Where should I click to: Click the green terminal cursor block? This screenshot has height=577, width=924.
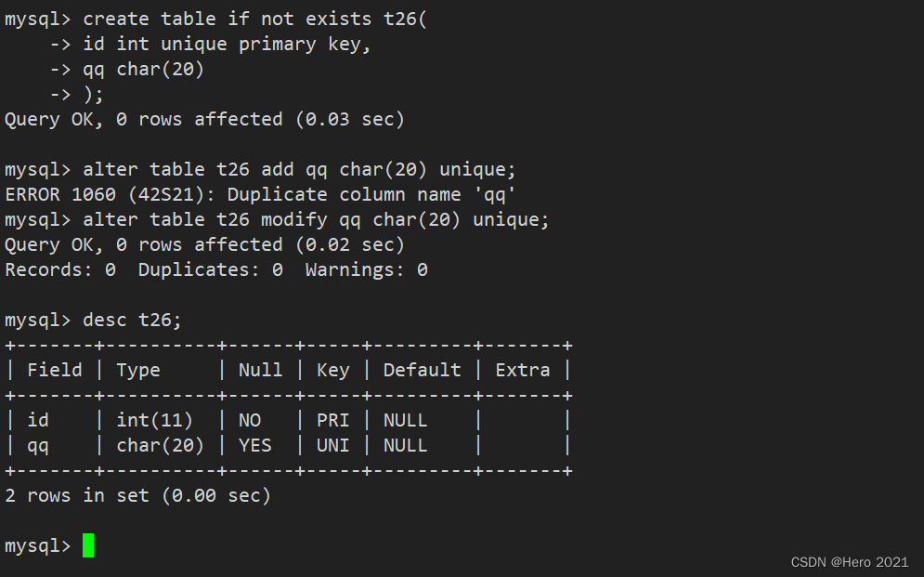pyautogui.click(x=88, y=545)
